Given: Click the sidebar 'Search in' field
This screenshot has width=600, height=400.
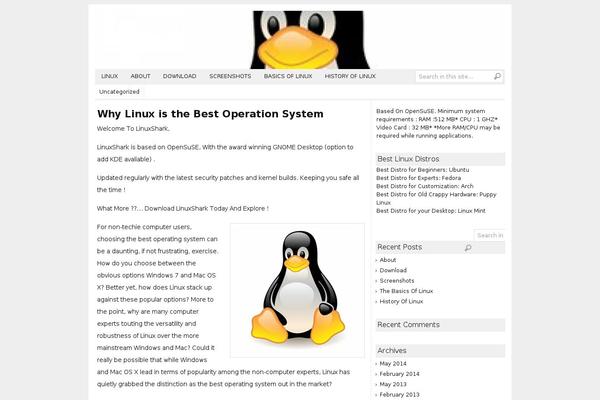Looking at the screenshot, I should click(x=490, y=235).
